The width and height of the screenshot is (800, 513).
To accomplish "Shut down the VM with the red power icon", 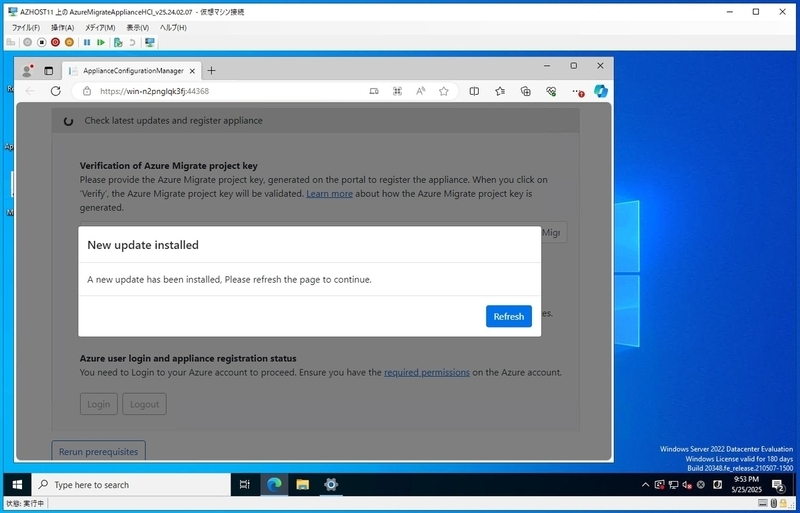I will 55,42.
